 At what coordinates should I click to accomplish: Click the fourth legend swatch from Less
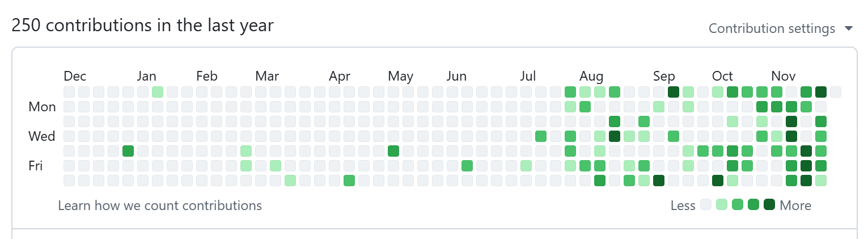(x=753, y=204)
